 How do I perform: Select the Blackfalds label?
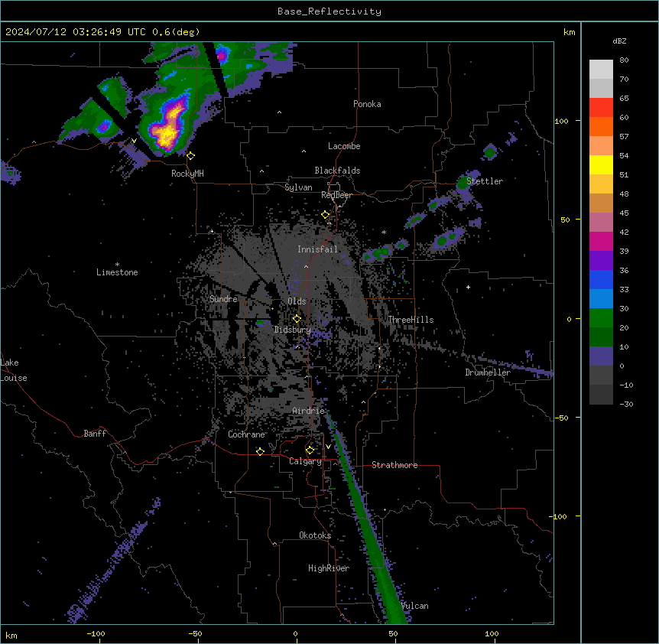337,171
